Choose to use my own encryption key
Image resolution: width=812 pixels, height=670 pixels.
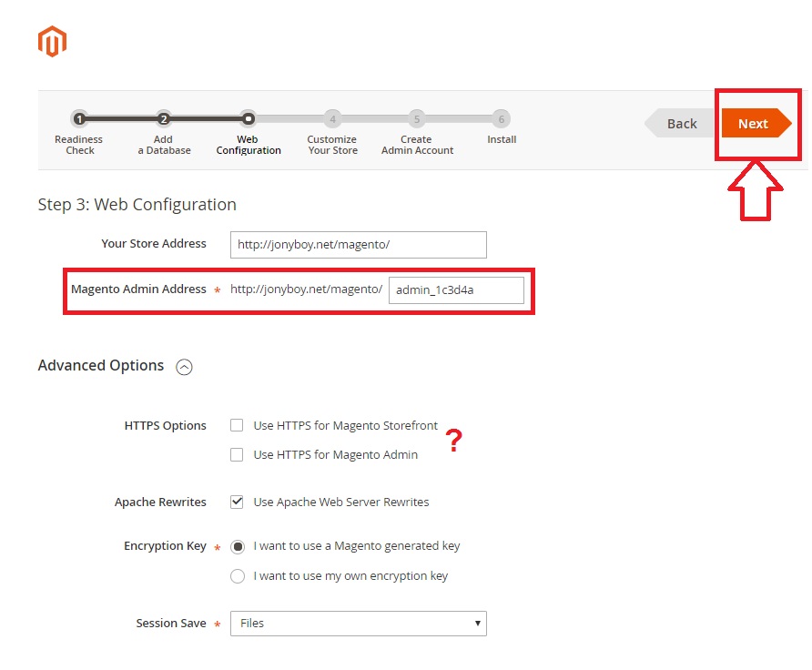coord(238,576)
